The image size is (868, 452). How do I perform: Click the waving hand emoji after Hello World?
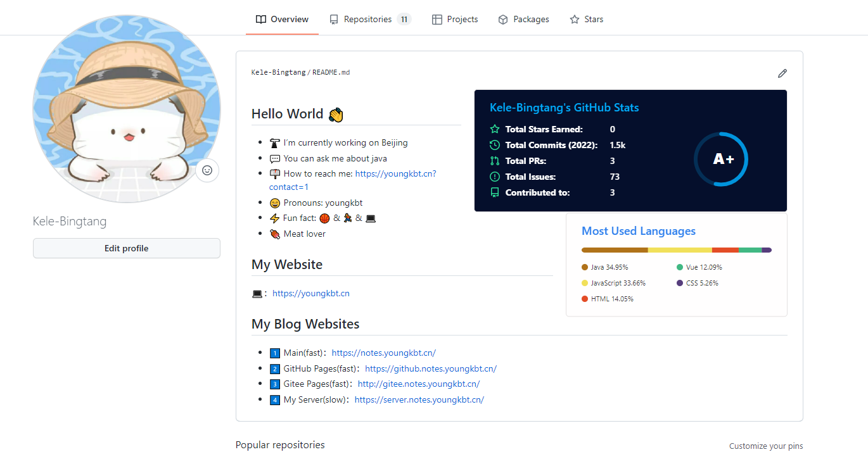[336, 115]
